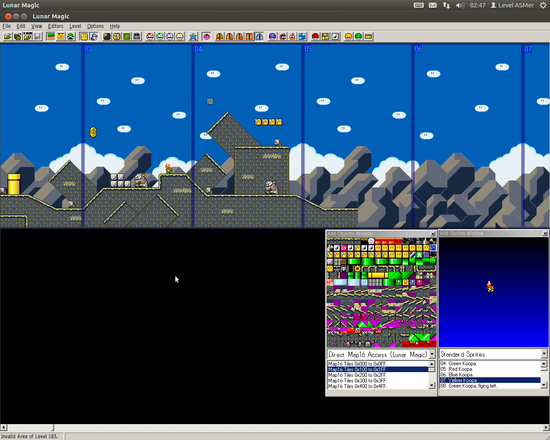
Task: Open the sound volume indicator
Action: coord(460,5)
